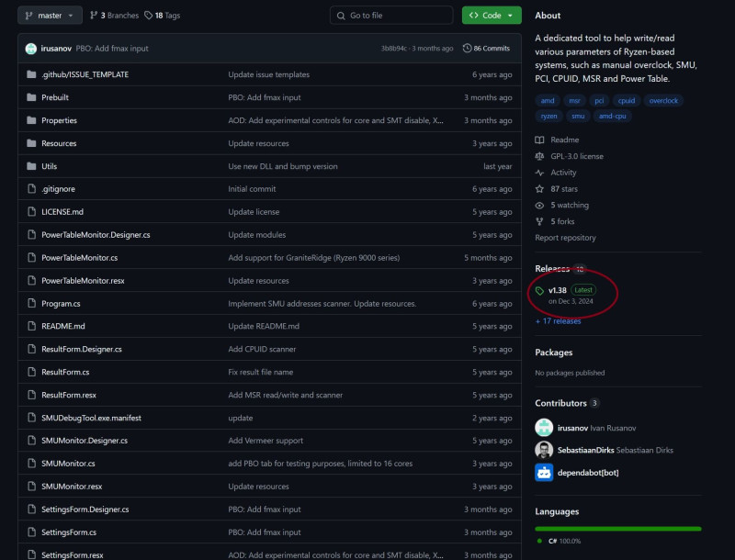Click the overclock topic tag
This screenshot has height=560, width=735.
pos(663,101)
